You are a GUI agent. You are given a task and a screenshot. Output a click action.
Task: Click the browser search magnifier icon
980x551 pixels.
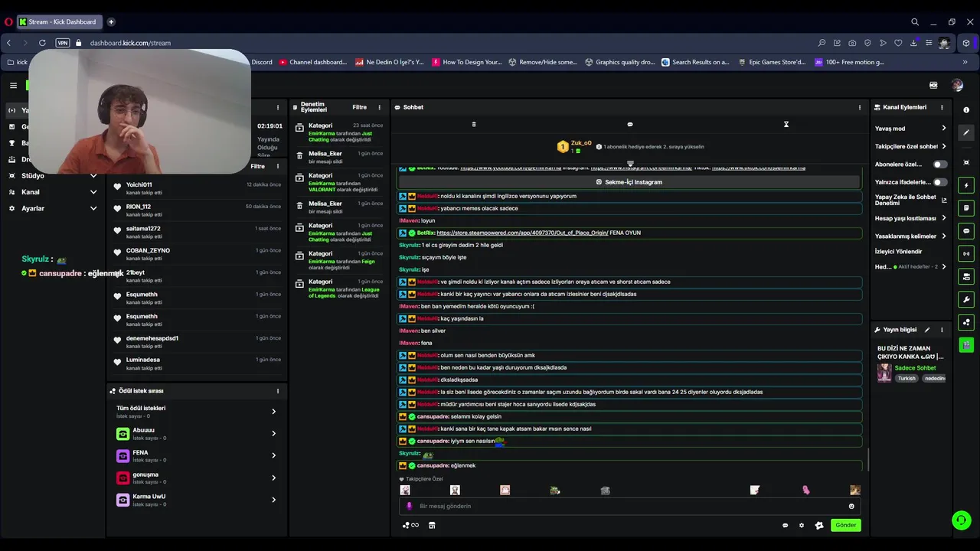click(x=915, y=22)
